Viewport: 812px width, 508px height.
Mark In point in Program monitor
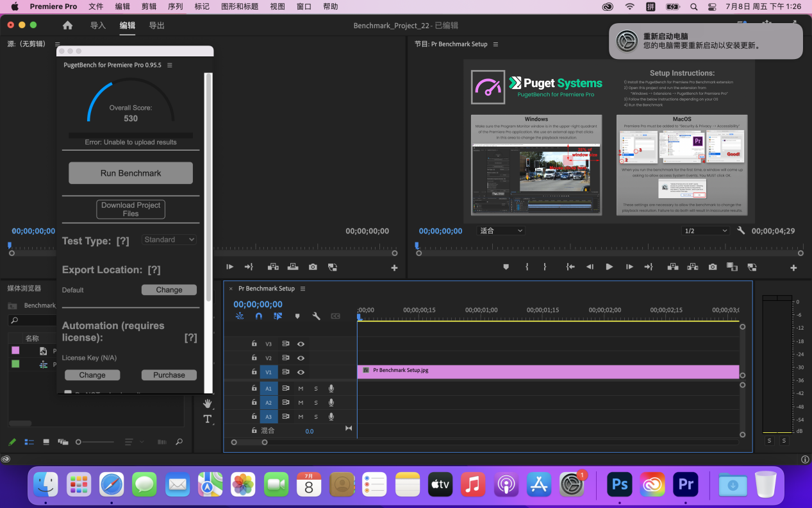[x=527, y=267]
